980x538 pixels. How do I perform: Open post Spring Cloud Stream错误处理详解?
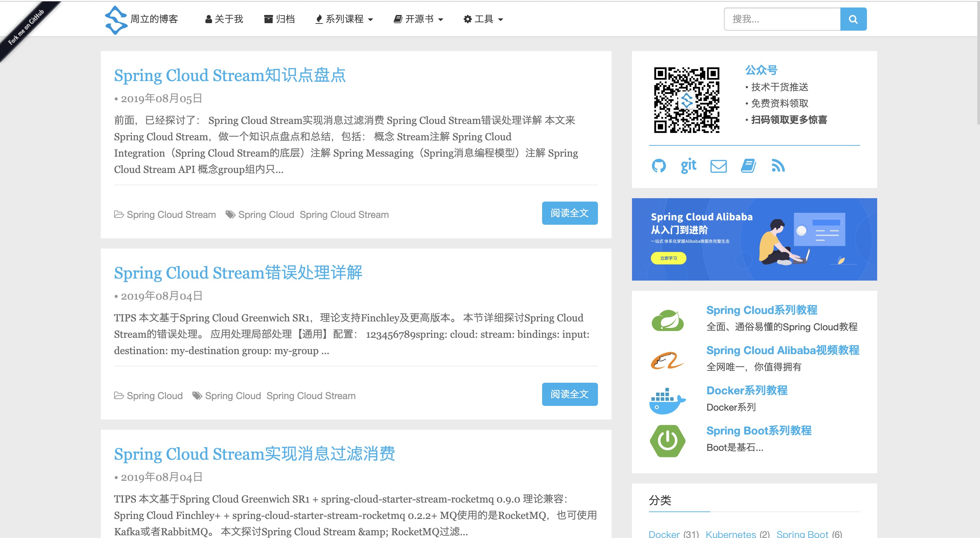click(238, 273)
